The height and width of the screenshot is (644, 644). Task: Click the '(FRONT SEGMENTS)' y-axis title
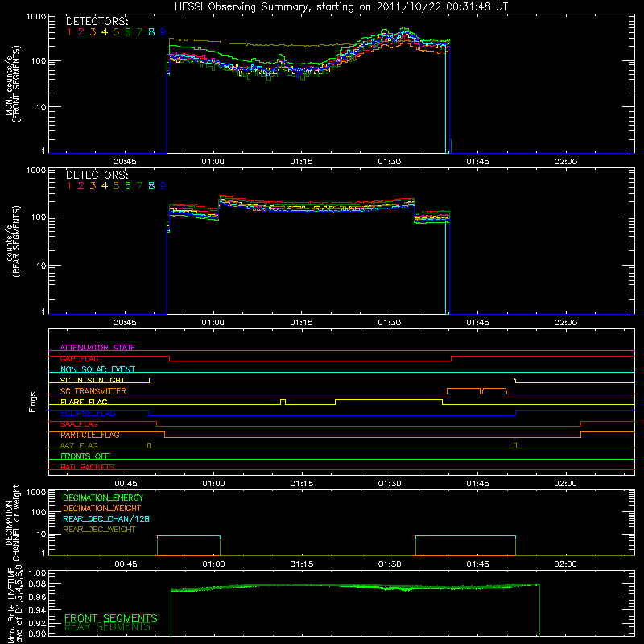pyautogui.click(x=17, y=84)
